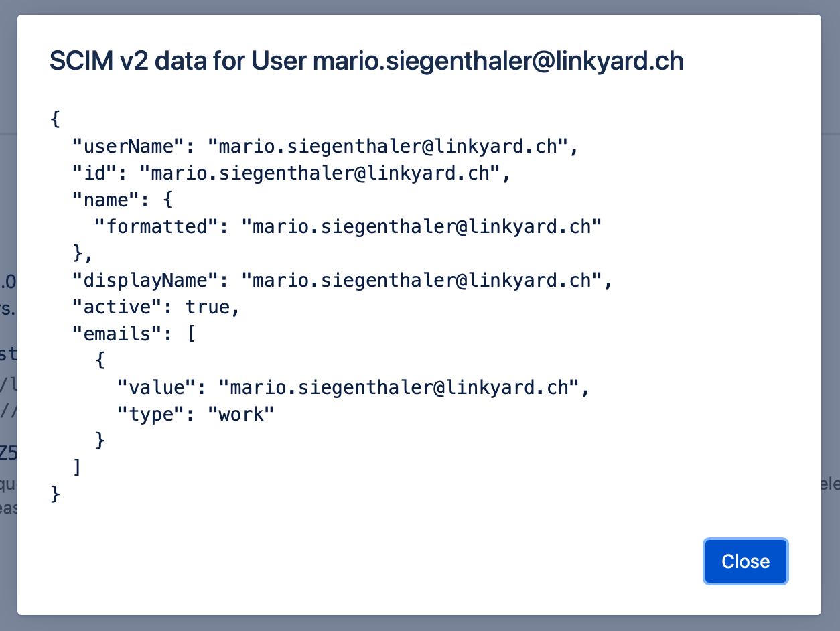
Task: Click the "name": { line
Action: [x=122, y=200]
